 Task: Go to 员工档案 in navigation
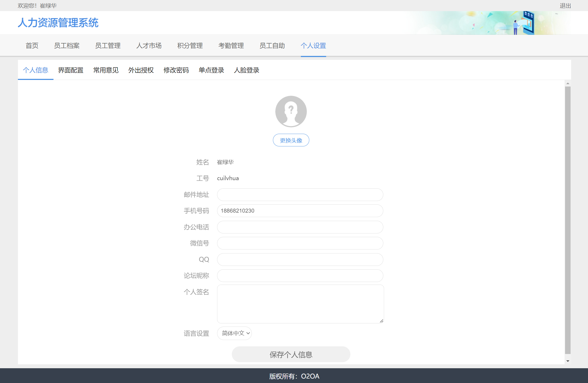[67, 46]
